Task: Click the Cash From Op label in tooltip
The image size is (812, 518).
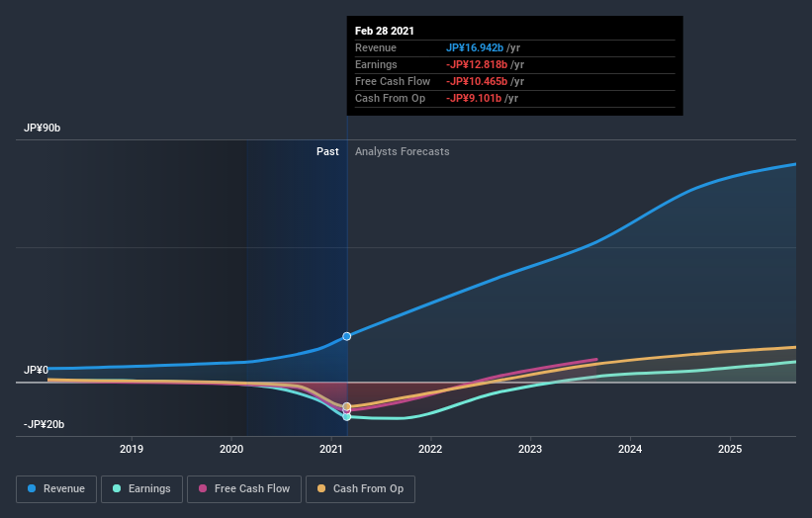Action: [x=391, y=98]
